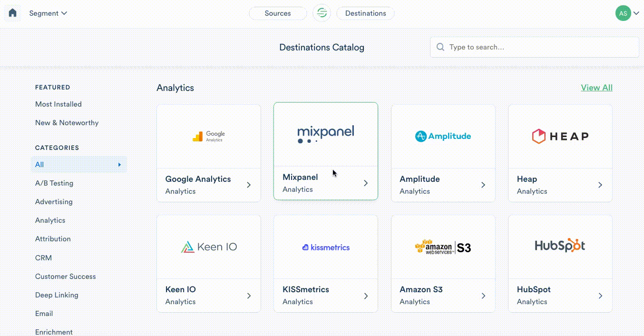Choose the Analytics category in sidebar
644x336 pixels.
coord(50,220)
